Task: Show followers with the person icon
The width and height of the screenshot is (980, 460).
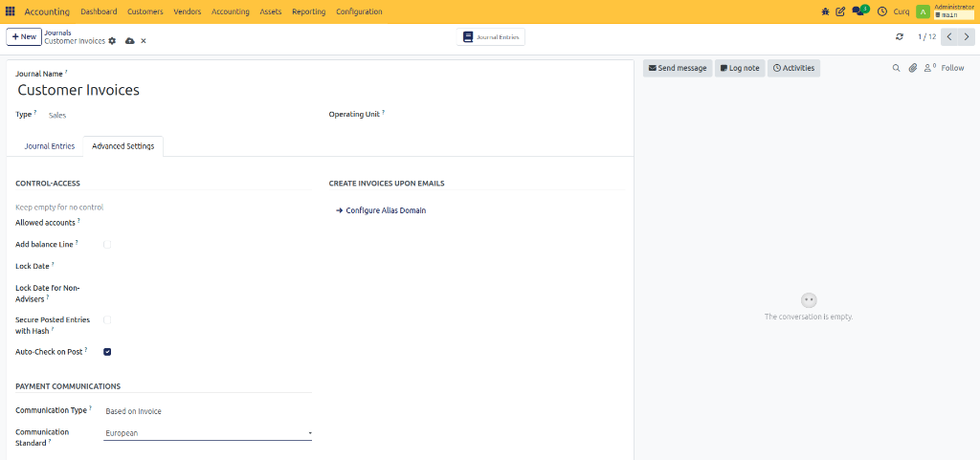Action: tap(929, 68)
